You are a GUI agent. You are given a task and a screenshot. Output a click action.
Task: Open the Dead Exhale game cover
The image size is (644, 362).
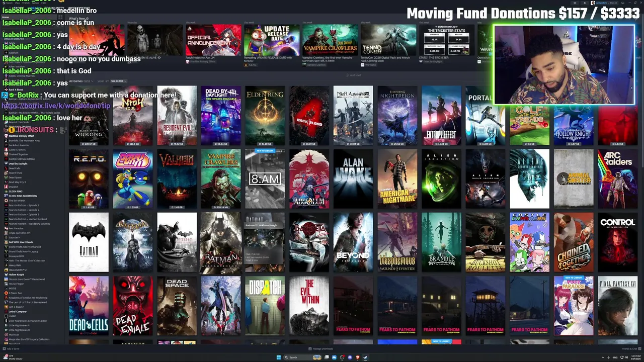coord(133,306)
